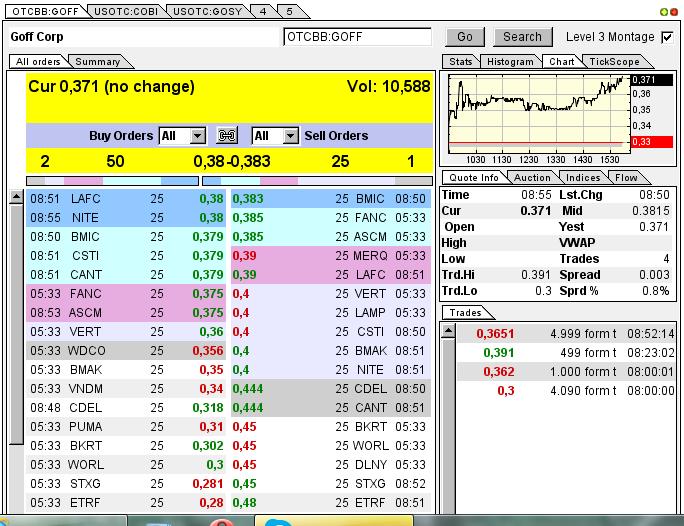
Task: Click the order book scrollbar thumb
Action: (x=17, y=325)
